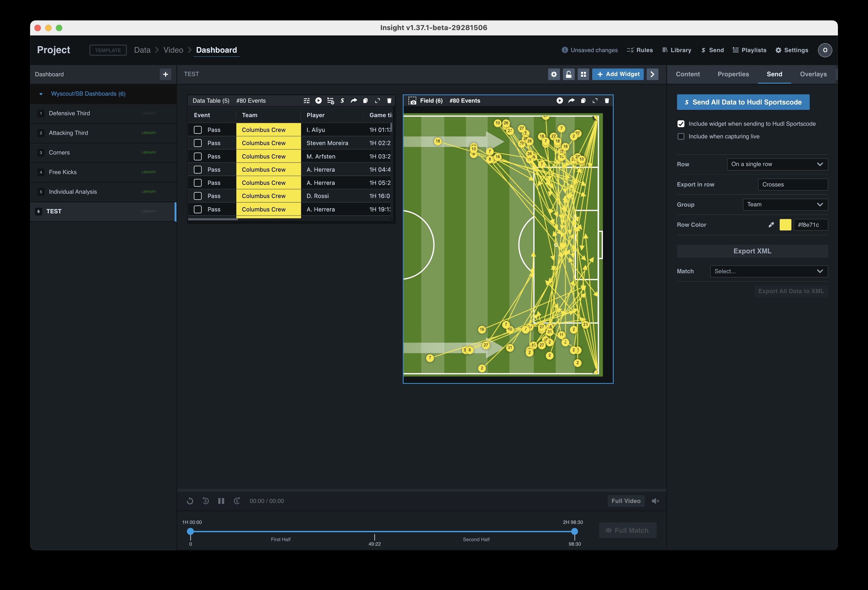The image size is (868, 590).
Task: Add a new dashboard with plus icon
Action: pos(165,74)
